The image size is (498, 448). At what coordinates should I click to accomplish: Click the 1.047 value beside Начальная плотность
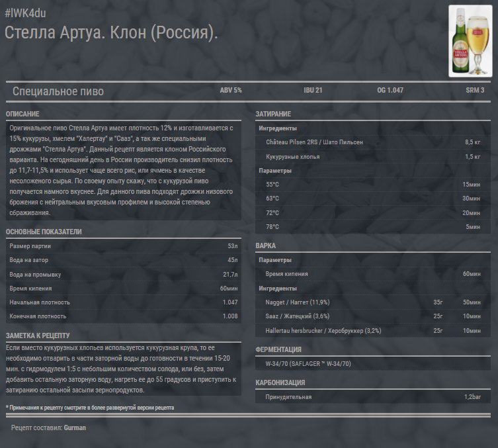click(x=230, y=302)
